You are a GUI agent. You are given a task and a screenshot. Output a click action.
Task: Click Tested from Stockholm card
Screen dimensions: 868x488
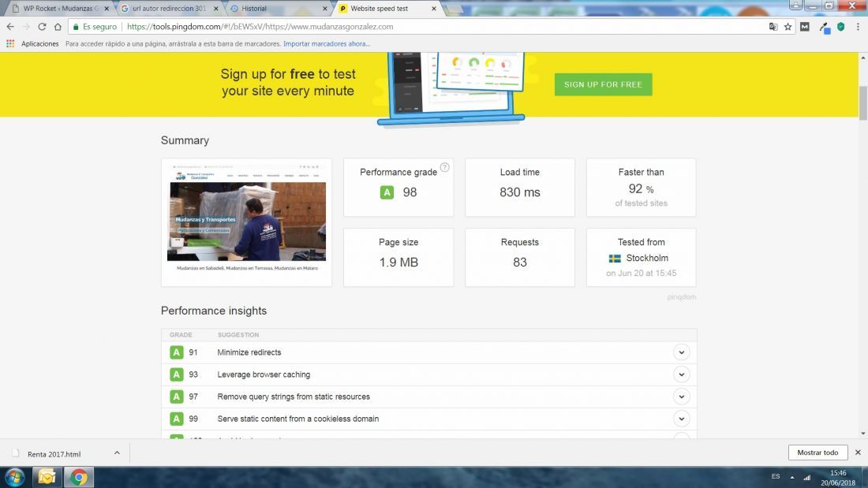641,257
